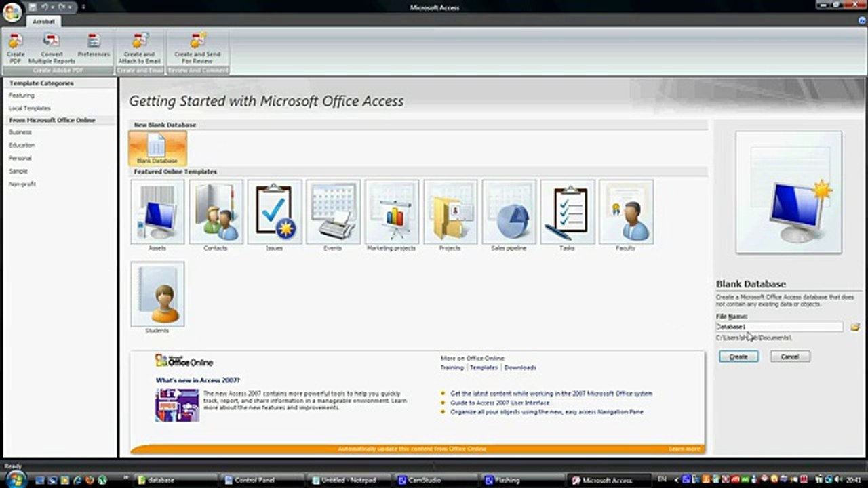Open the Undo history dropdown arrow
The width and height of the screenshot is (868, 488).
52,7
